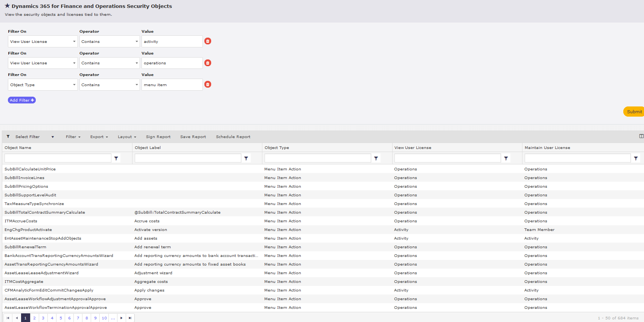Select the EngChgProductActivate row
The width and height of the screenshot is (644, 322).
323,229
